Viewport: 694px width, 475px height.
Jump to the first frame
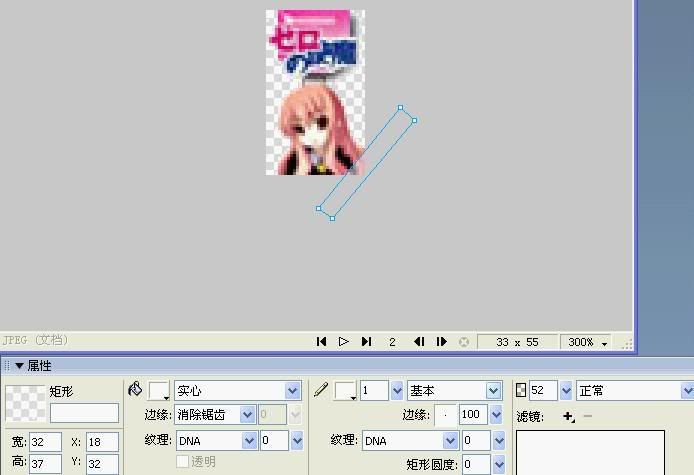(x=322, y=342)
